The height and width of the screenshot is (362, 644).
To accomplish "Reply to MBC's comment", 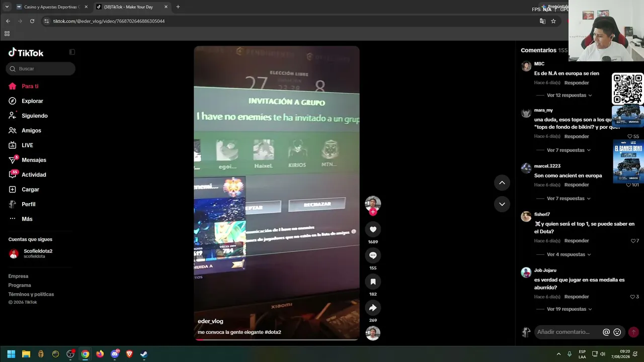I will coord(577,83).
